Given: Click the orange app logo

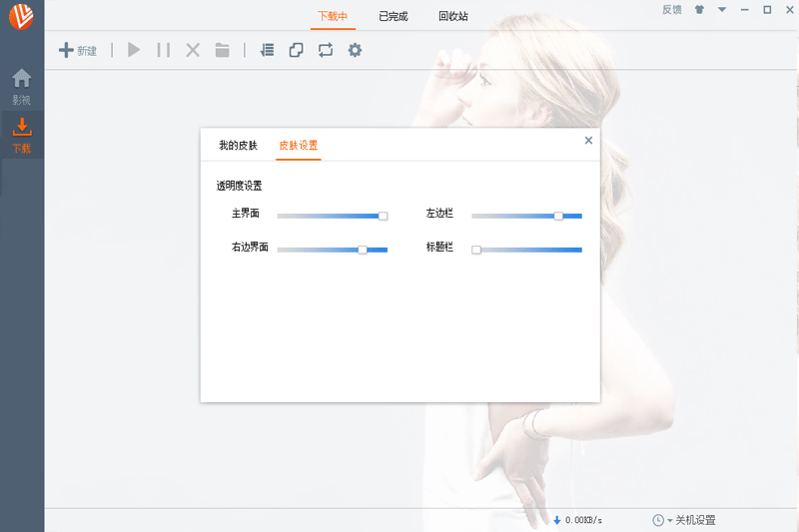Looking at the screenshot, I should click(21, 16).
